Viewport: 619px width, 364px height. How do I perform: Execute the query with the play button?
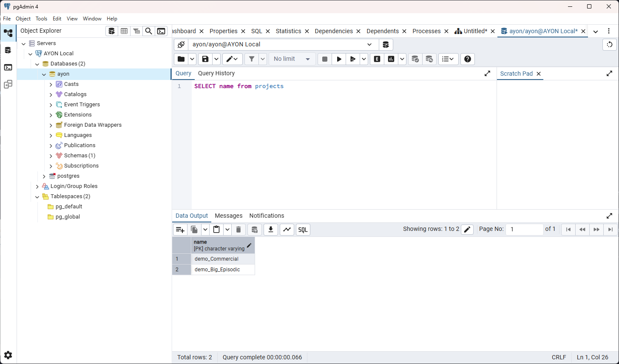click(339, 59)
